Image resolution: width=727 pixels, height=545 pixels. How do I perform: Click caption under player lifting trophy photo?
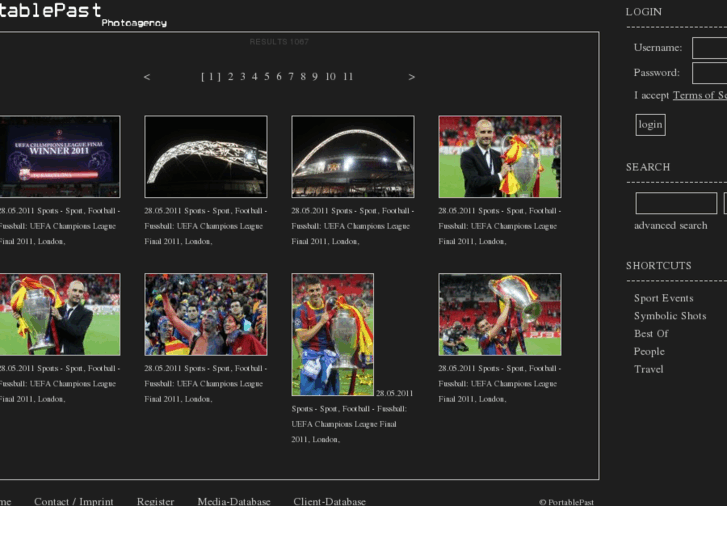pyautogui.click(x=499, y=384)
